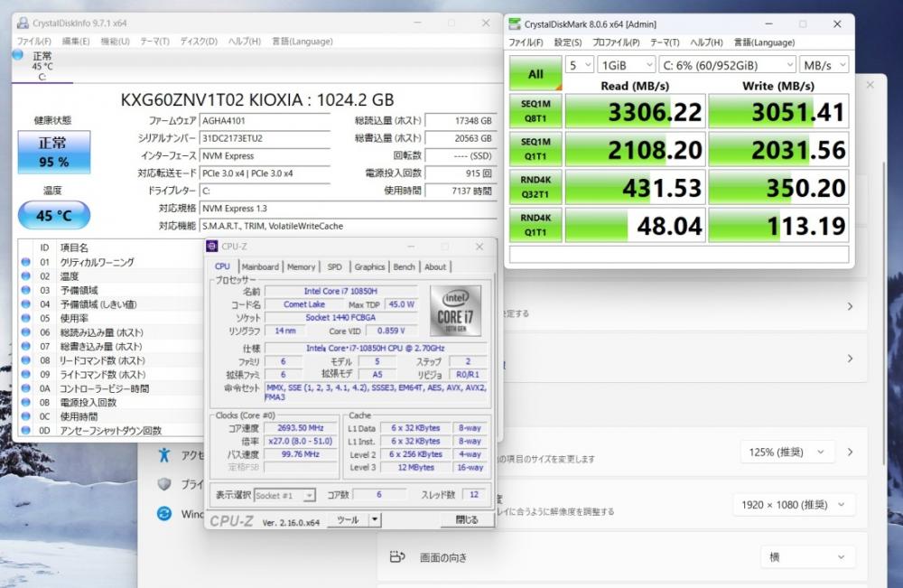
Task: Click the CPU-Z title bar app icon
Action: pos(212,247)
